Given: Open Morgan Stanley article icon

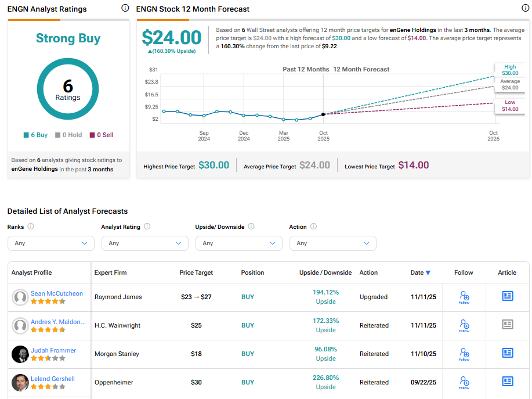Looking at the screenshot, I should coord(508,353).
